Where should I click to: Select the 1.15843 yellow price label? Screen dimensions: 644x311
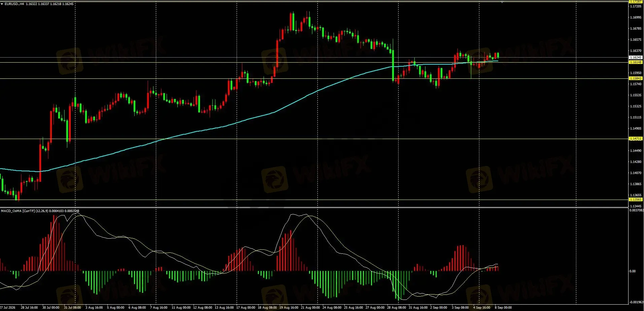[x=636, y=78]
